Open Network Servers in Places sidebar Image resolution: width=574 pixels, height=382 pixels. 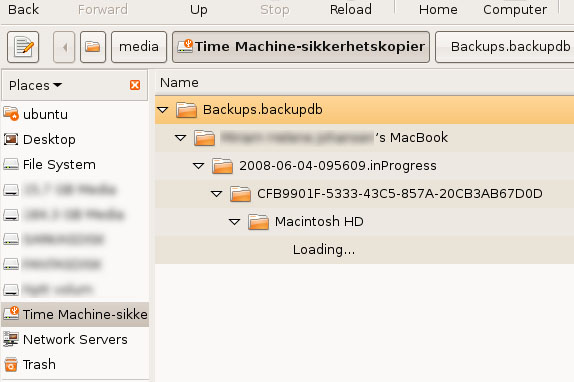[75, 339]
